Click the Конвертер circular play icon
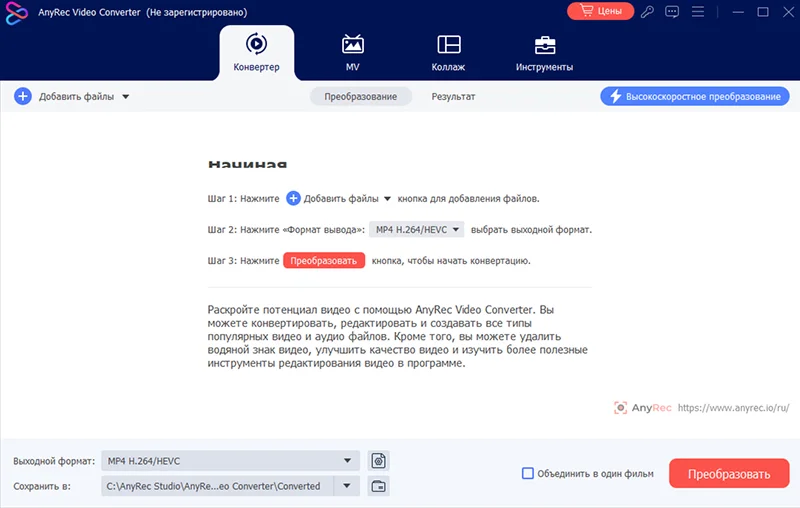The height and width of the screenshot is (508, 800). [257, 44]
